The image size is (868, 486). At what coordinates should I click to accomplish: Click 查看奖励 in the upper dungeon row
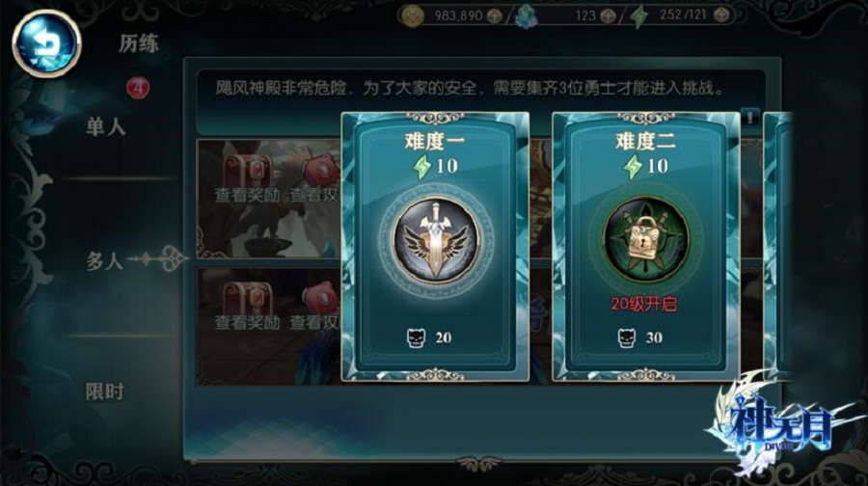point(247,195)
